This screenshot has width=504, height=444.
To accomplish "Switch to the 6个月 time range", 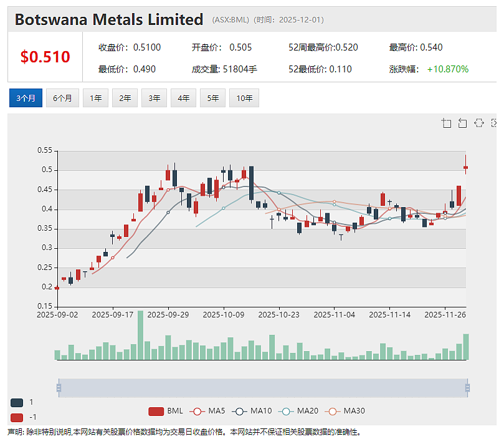I will click(x=62, y=98).
